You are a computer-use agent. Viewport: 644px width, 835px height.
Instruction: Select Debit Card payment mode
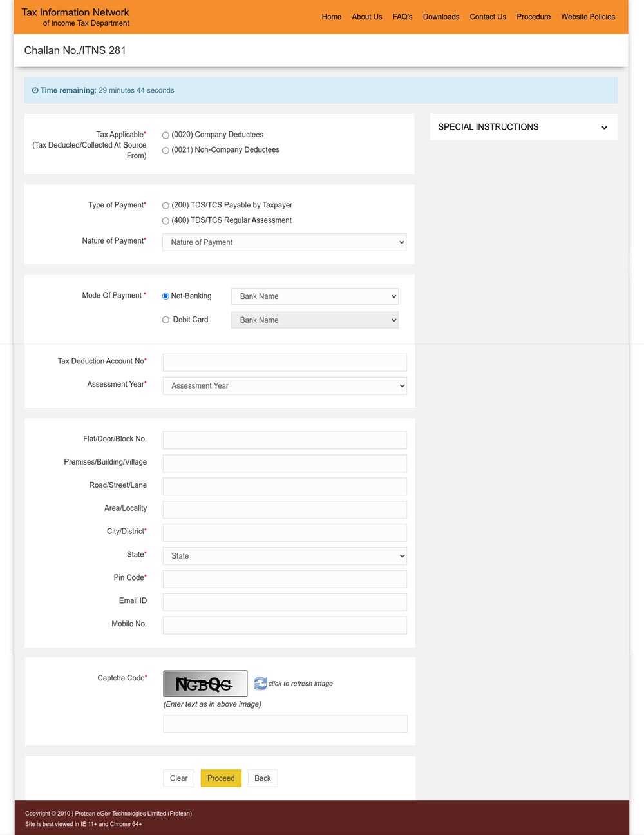166,320
